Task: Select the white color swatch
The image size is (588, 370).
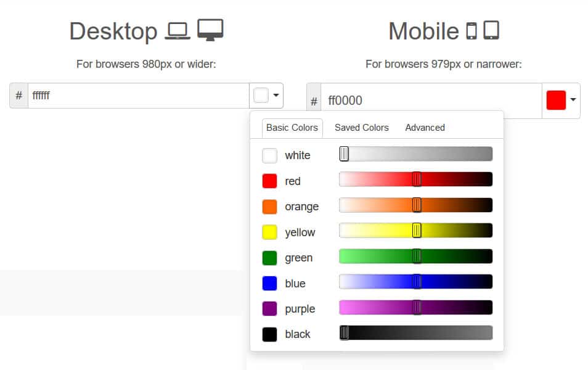Action: tap(269, 155)
